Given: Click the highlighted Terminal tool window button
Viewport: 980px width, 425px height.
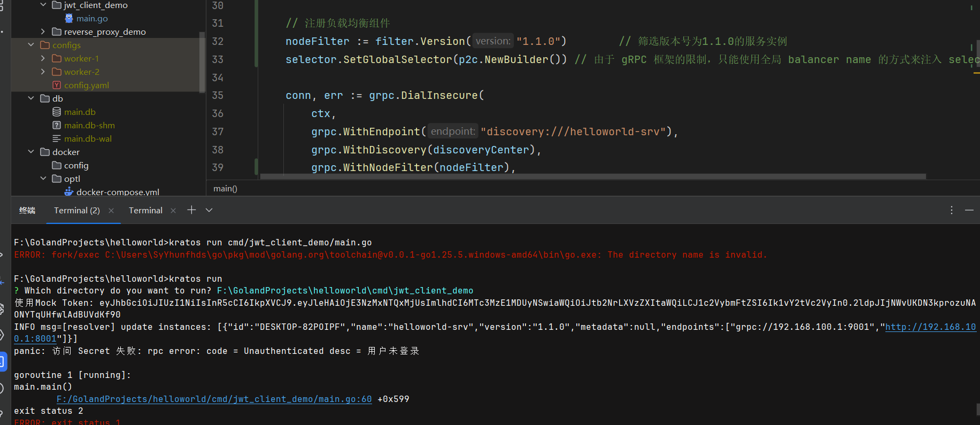Looking at the screenshot, I should click(3, 362).
